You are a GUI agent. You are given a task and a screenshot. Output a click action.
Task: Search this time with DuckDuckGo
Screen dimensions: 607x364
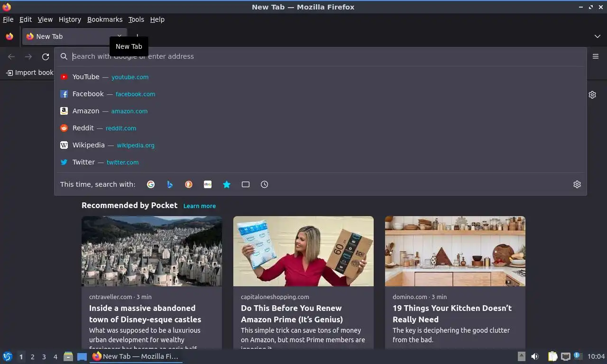(189, 184)
